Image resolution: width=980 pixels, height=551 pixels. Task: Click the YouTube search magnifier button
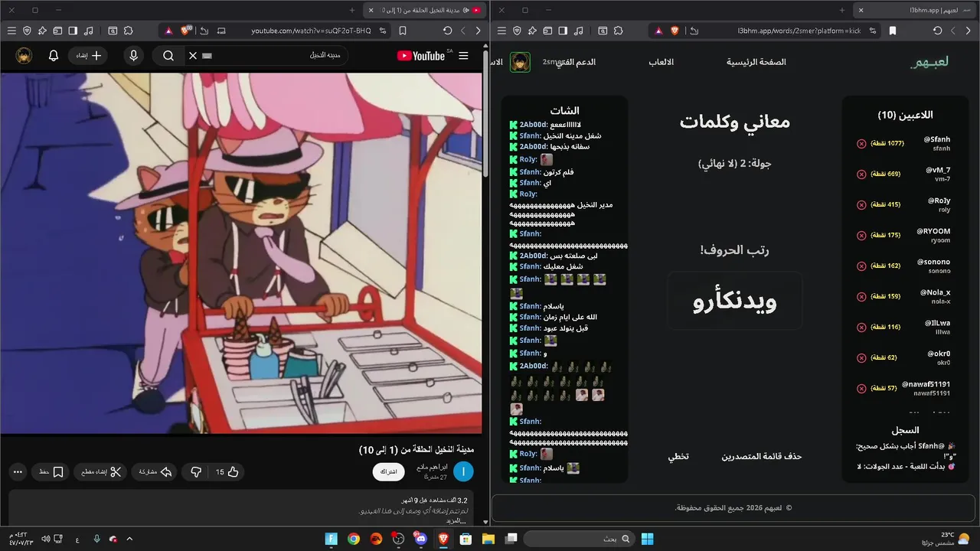coord(168,56)
